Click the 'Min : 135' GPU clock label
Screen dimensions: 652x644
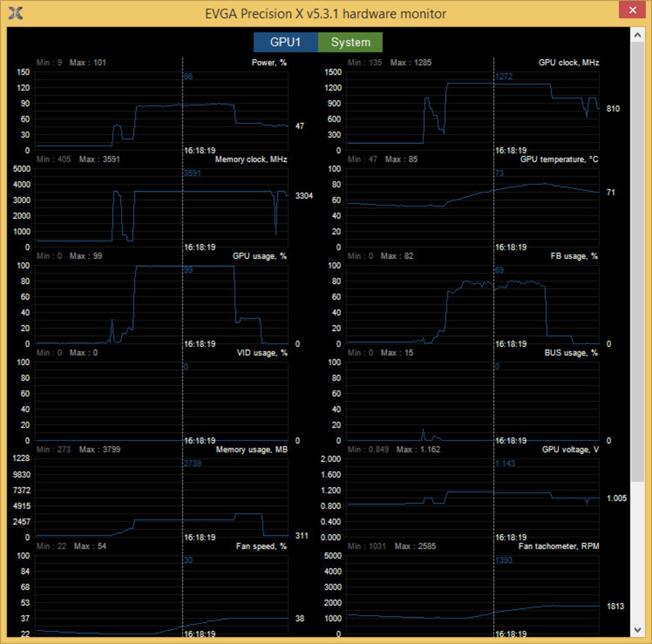[x=365, y=63]
